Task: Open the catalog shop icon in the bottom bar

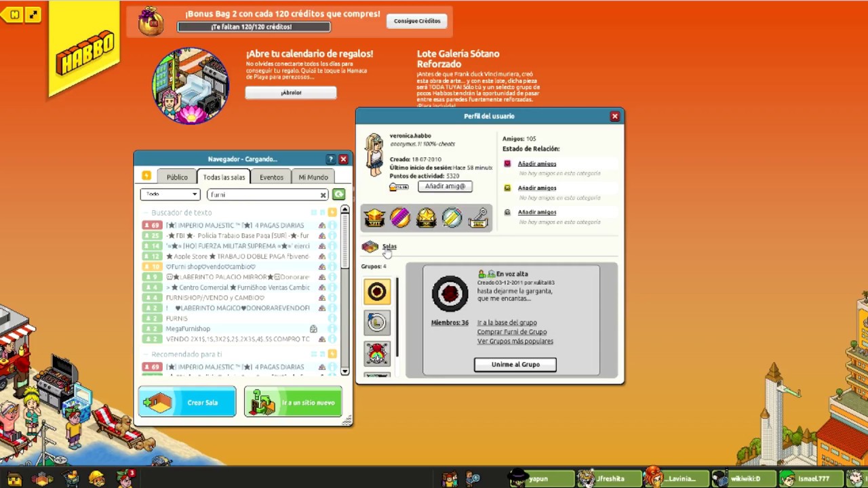Action: pyautogui.click(x=71, y=479)
